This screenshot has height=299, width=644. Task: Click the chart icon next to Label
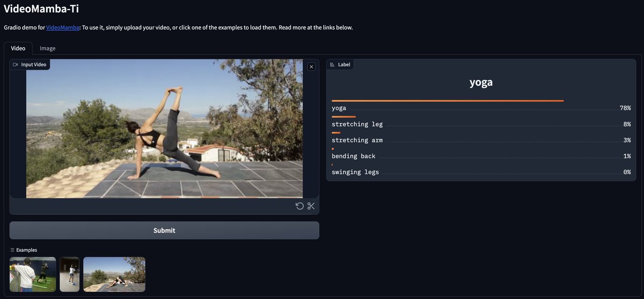pos(333,64)
